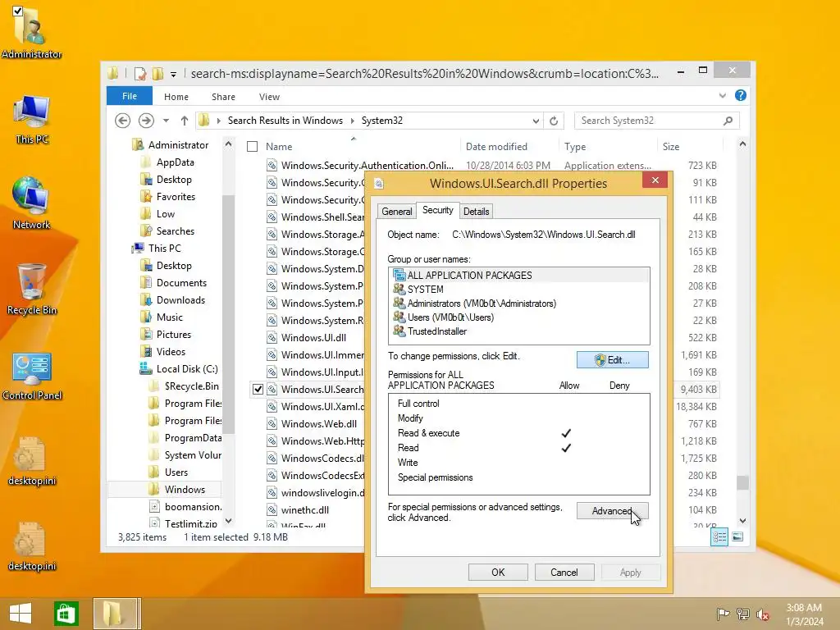The width and height of the screenshot is (840, 630).
Task: Open the address bar history dropdown
Action: [x=536, y=121]
